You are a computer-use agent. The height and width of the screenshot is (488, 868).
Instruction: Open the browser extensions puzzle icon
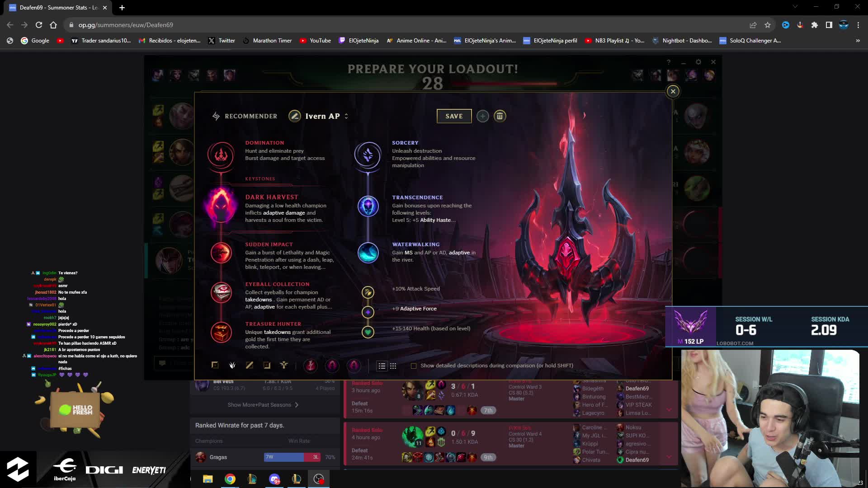815,25
